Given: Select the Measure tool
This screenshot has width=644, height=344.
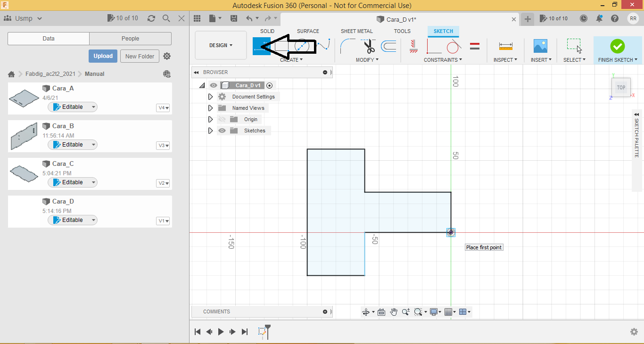Looking at the screenshot, I should click(x=505, y=46).
